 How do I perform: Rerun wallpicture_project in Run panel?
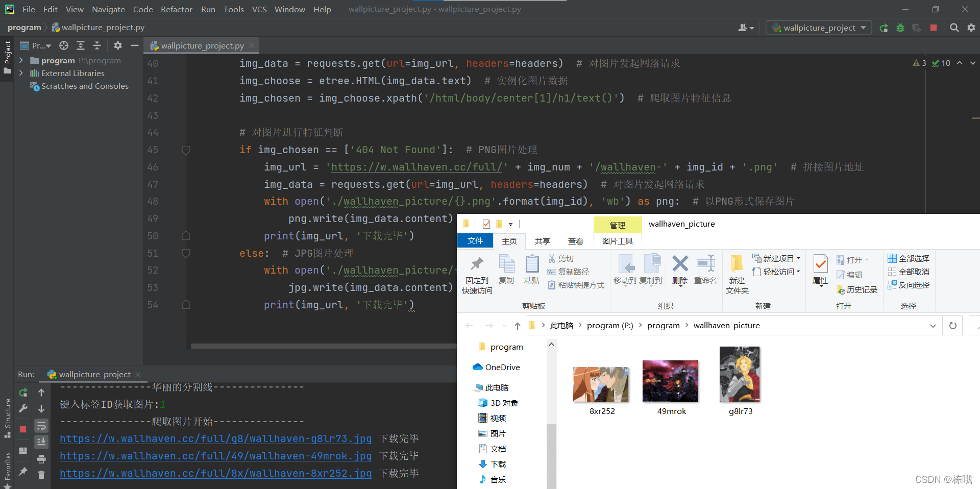pos(23,393)
